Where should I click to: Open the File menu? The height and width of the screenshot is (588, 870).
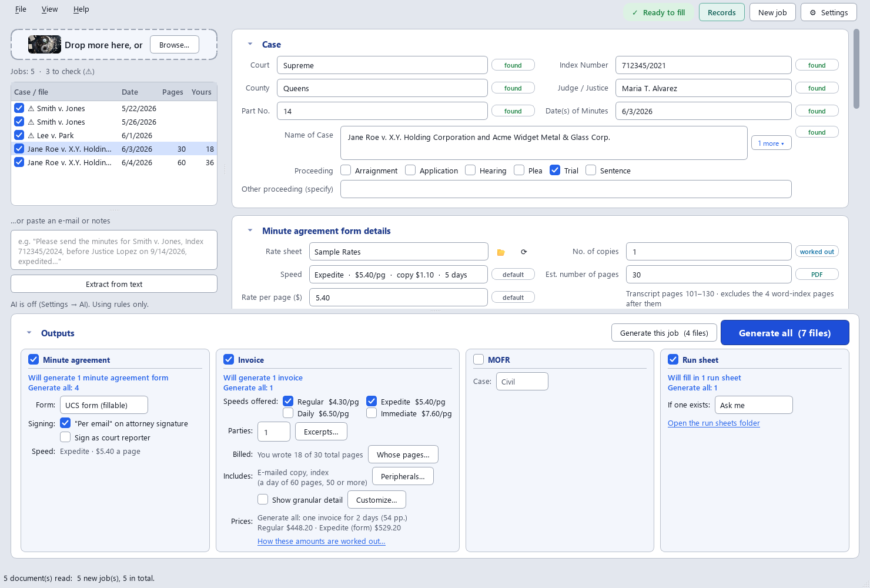tap(21, 9)
